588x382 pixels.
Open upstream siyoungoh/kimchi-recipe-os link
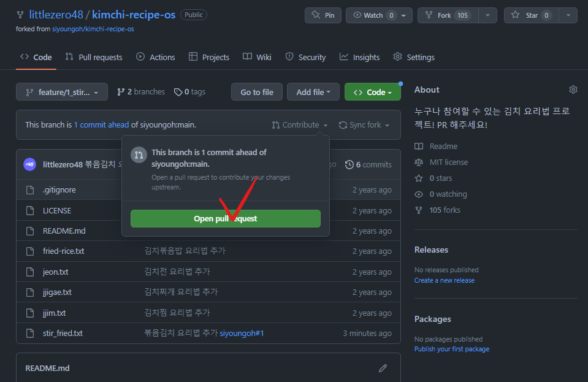(x=93, y=29)
